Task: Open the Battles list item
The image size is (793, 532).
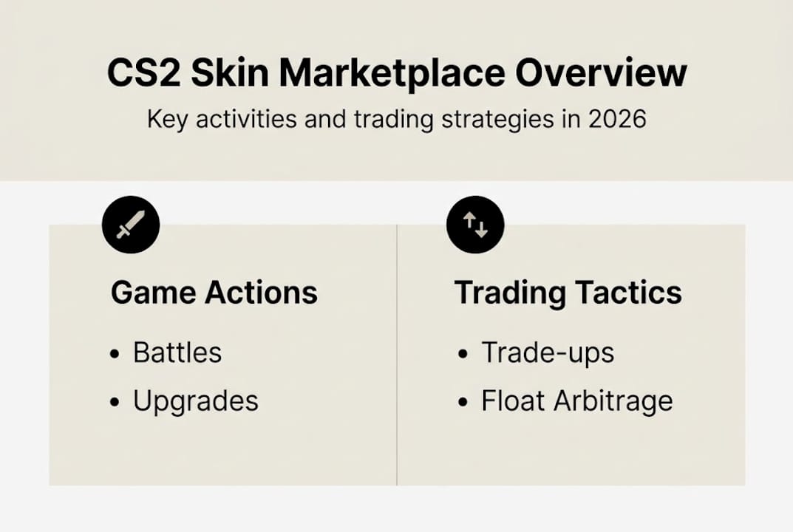Action: tap(177, 353)
